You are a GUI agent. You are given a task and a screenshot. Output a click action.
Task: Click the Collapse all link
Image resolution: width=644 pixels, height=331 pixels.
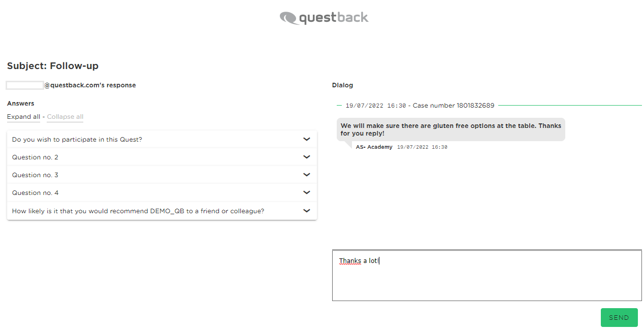tap(65, 117)
